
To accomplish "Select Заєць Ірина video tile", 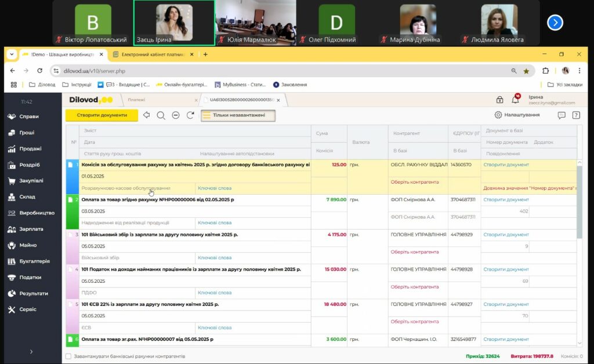I will pyautogui.click(x=174, y=23).
